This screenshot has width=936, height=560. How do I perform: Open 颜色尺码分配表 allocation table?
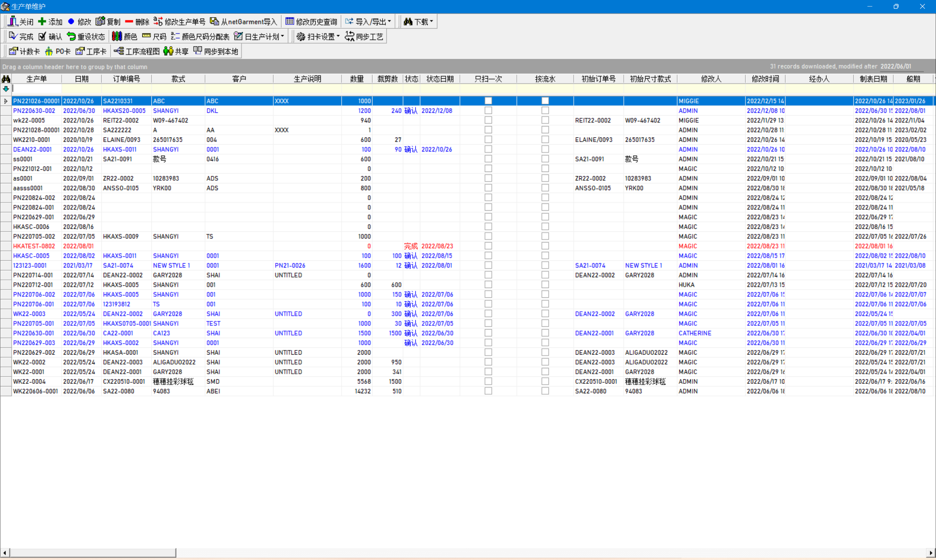pyautogui.click(x=200, y=36)
